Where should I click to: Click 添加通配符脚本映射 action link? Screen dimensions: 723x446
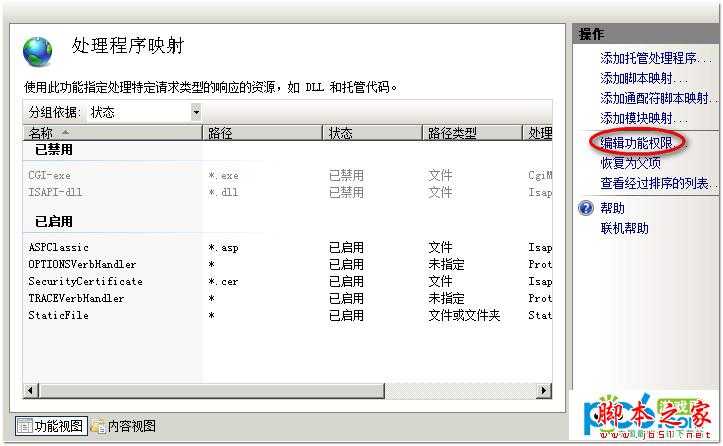tap(658, 98)
